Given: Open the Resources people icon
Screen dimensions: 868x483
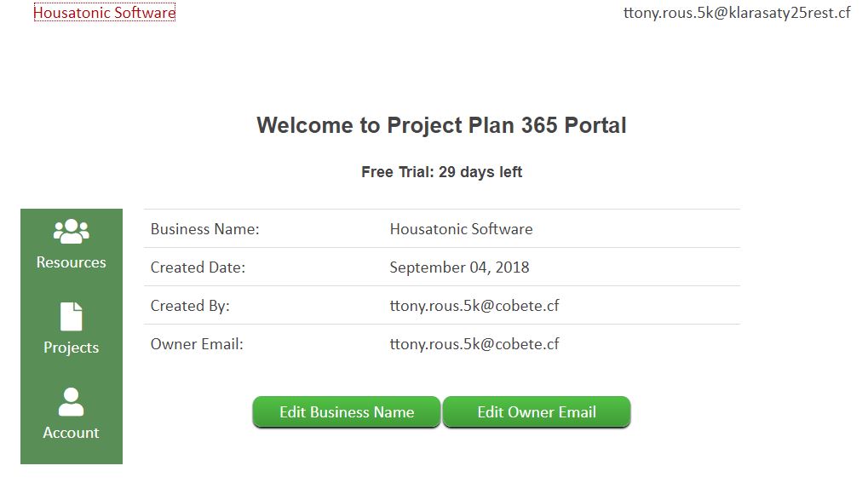Looking at the screenshot, I should pyautogui.click(x=71, y=231).
